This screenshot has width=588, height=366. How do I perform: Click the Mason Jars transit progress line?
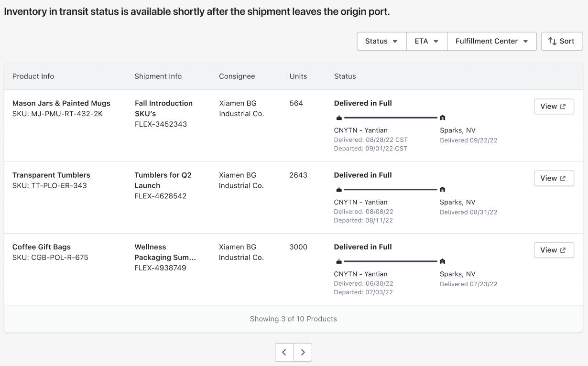click(x=390, y=118)
